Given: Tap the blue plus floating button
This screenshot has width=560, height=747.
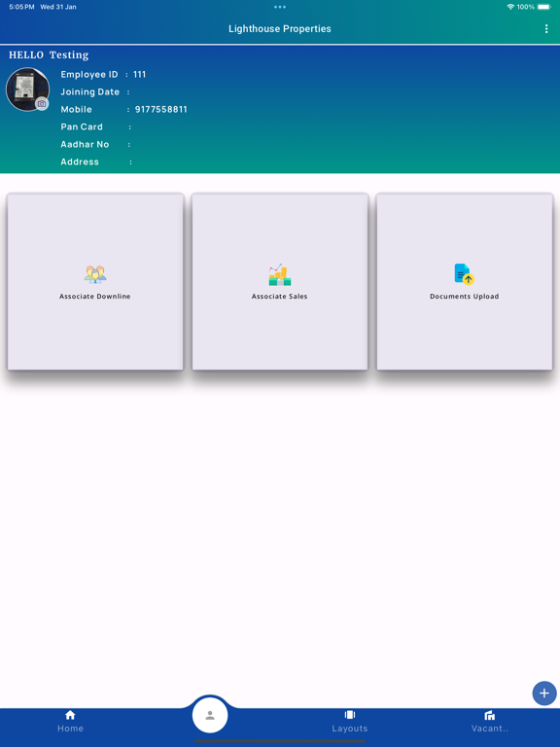Looking at the screenshot, I should click(x=544, y=694).
